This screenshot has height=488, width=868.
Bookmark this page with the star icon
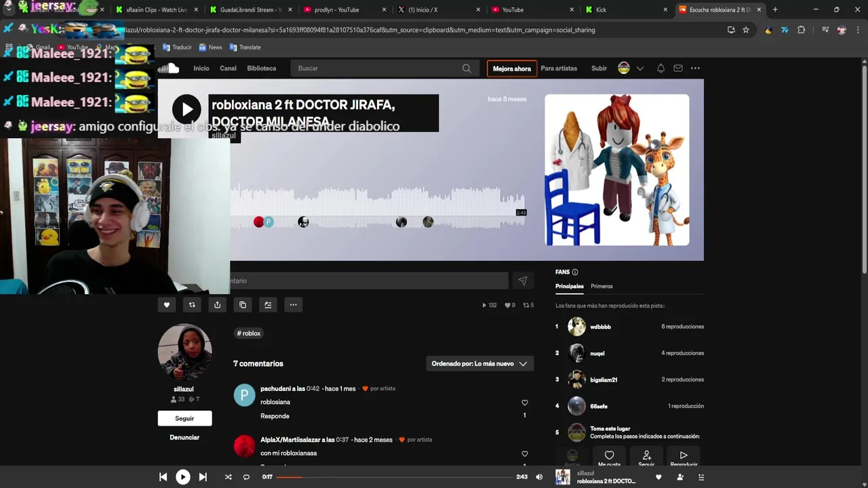click(x=746, y=30)
